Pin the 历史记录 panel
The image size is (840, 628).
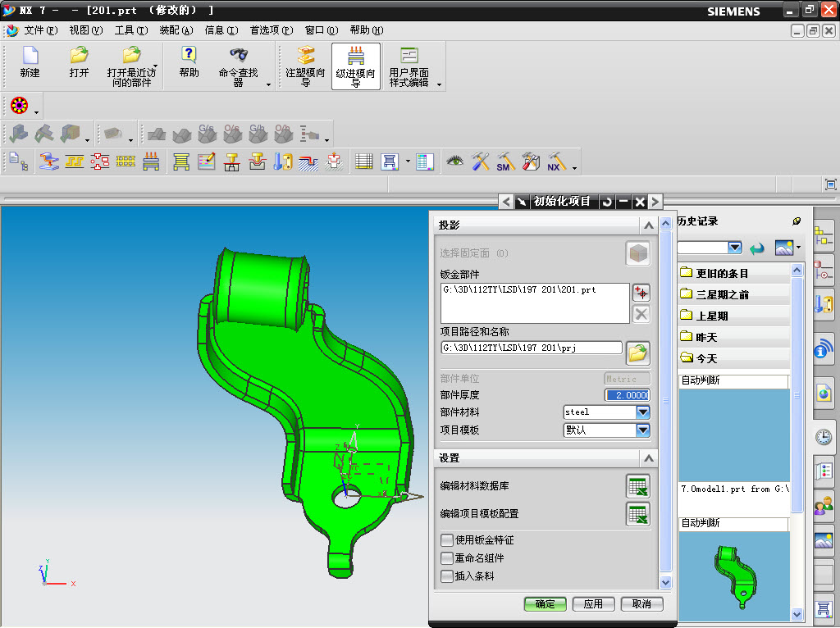[x=797, y=221]
